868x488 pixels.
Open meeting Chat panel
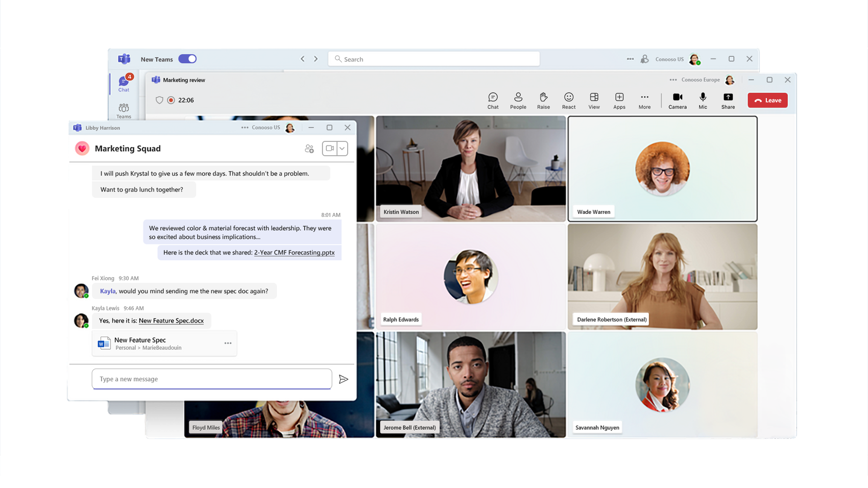493,101
